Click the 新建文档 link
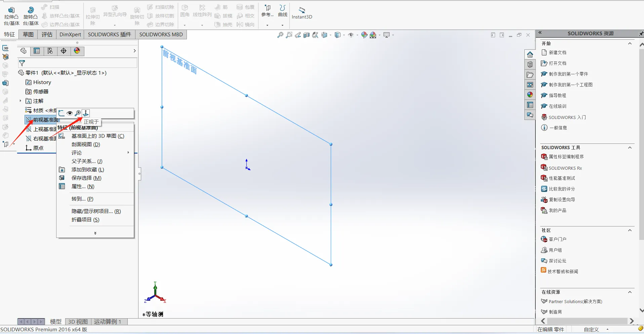The width and height of the screenshot is (644, 334). point(558,52)
